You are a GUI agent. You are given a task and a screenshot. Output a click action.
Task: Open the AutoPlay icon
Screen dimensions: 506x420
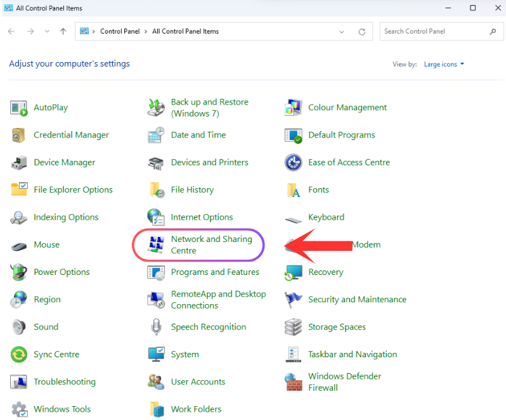[x=19, y=108]
